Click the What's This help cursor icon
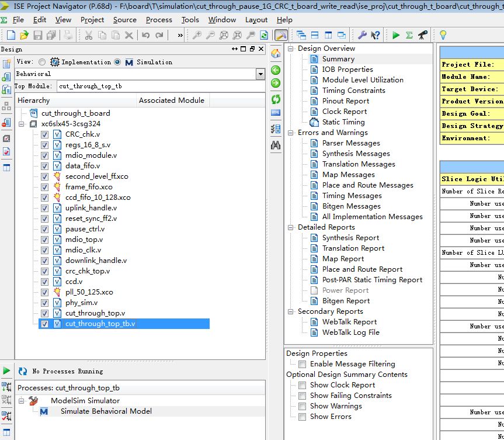The width and height of the screenshot is (504, 440). coord(376,35)
